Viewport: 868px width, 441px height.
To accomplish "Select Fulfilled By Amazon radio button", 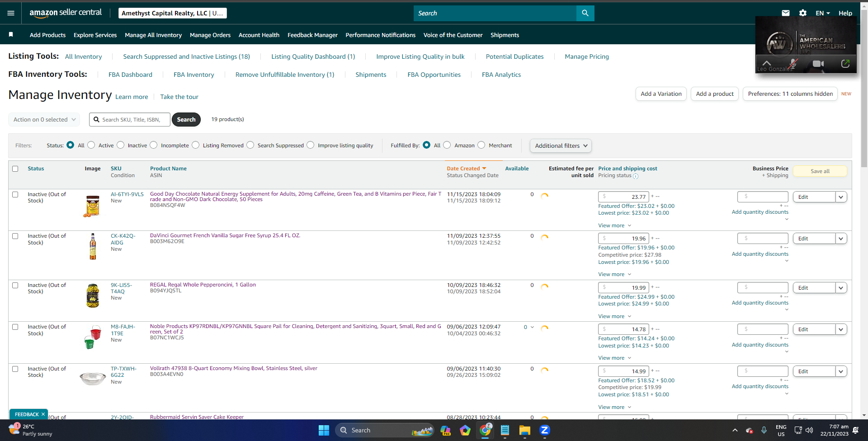I will pos(447,145).
